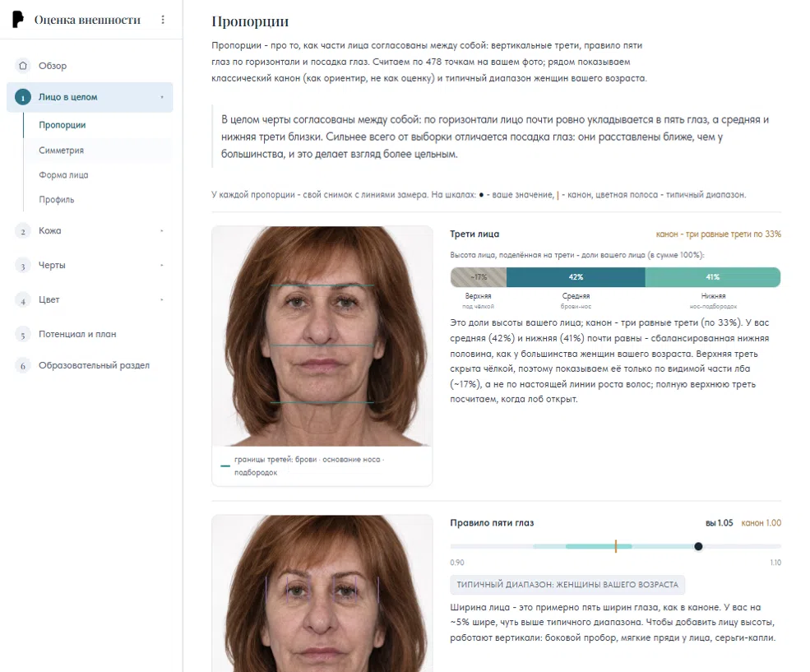The height and width of the screenshot is (672, 810).
Task: Click the number 5 badge beside Потенциал и план
Action: tap(23, 335)
